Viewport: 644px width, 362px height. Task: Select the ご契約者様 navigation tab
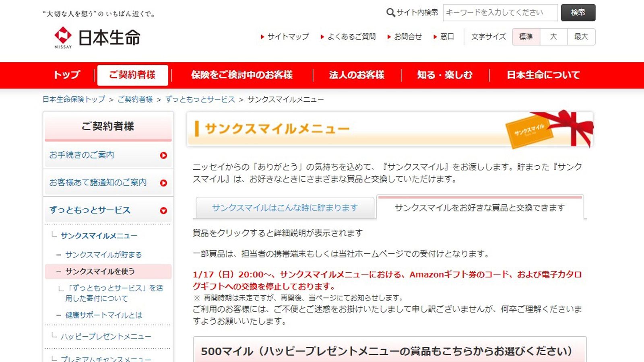(132, 75)
